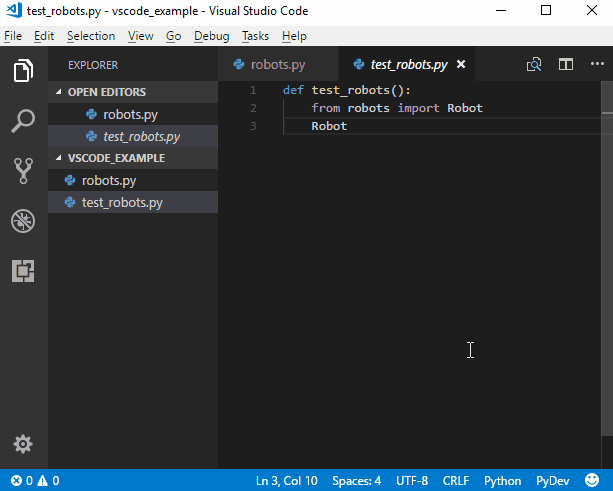Split the editor with the split icon
This screenshot has height=491, width=613.
[566, 64]
